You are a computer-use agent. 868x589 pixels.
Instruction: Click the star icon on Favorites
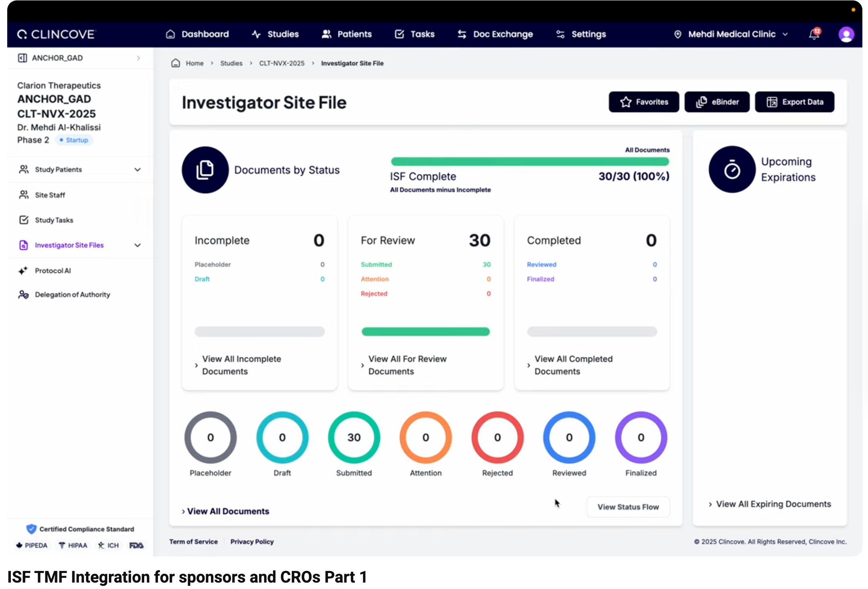click(626, 102)
